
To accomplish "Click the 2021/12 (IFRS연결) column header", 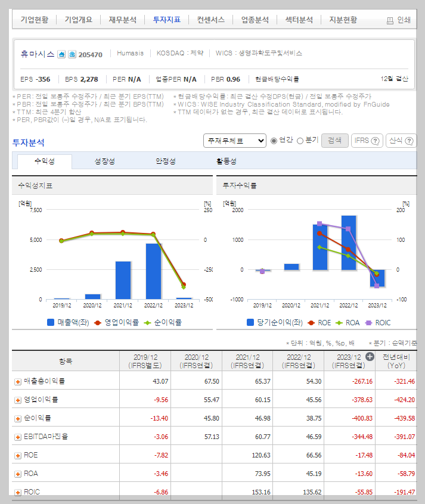I will (247, 361).
